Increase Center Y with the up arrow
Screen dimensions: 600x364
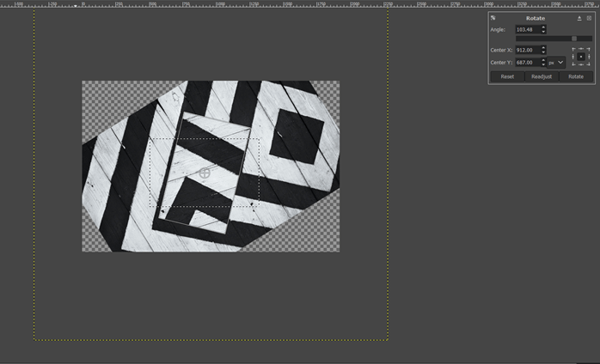[543, 60]
